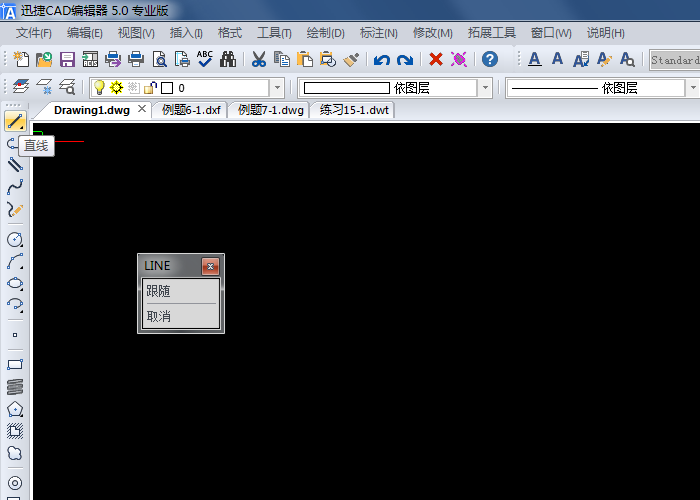Click the ACIS export icon
Image resolution: width=700 pixels, height=500 pixels.
[x=90, y=59]
